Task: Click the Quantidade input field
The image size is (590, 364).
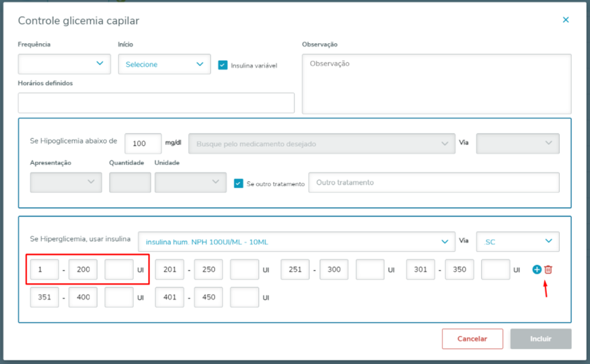Action: (x=130, y=182)
